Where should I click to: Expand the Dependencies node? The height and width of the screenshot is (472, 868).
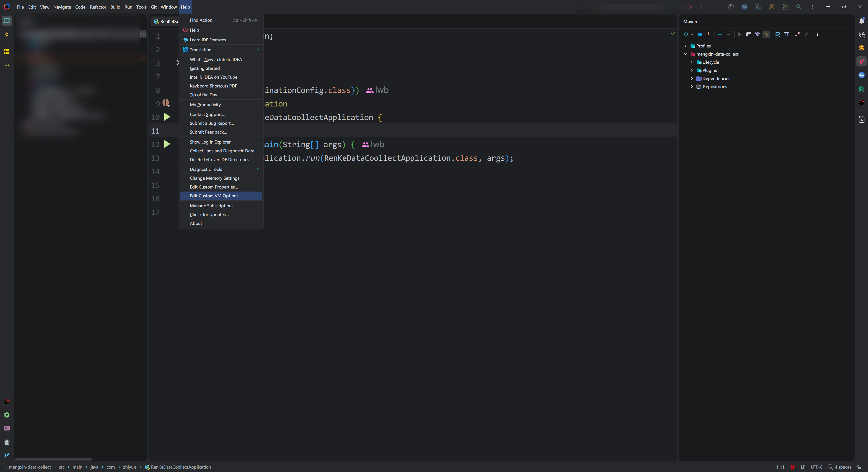point(692,78)
